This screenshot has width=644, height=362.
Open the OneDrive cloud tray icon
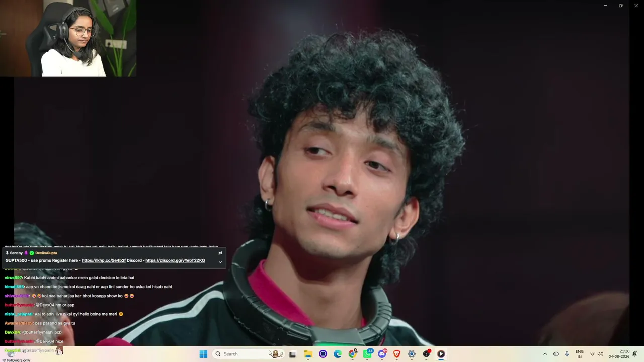click(556, 354)
